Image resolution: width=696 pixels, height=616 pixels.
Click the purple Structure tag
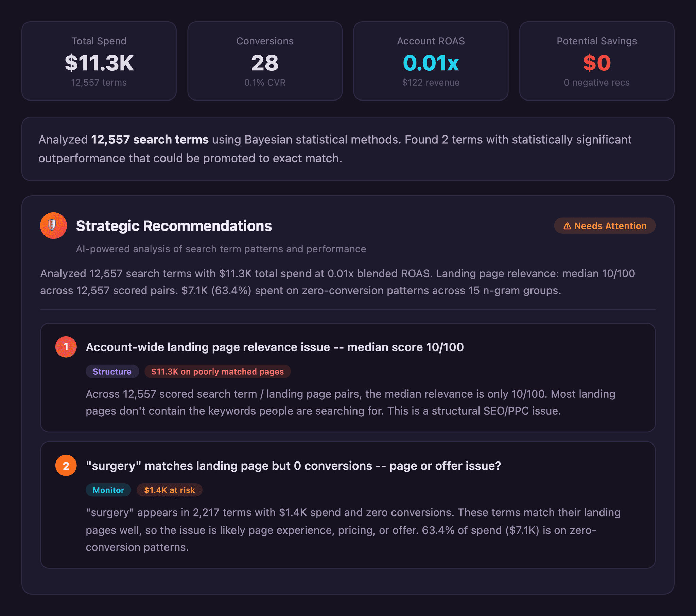(x=112, y=371)
